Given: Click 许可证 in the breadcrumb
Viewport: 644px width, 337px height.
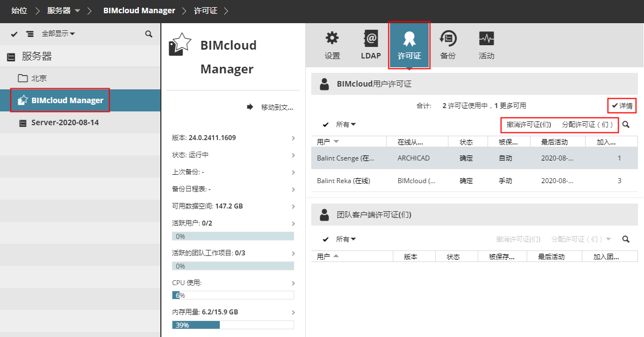Looking at the screenshot, I should [206, 10].
